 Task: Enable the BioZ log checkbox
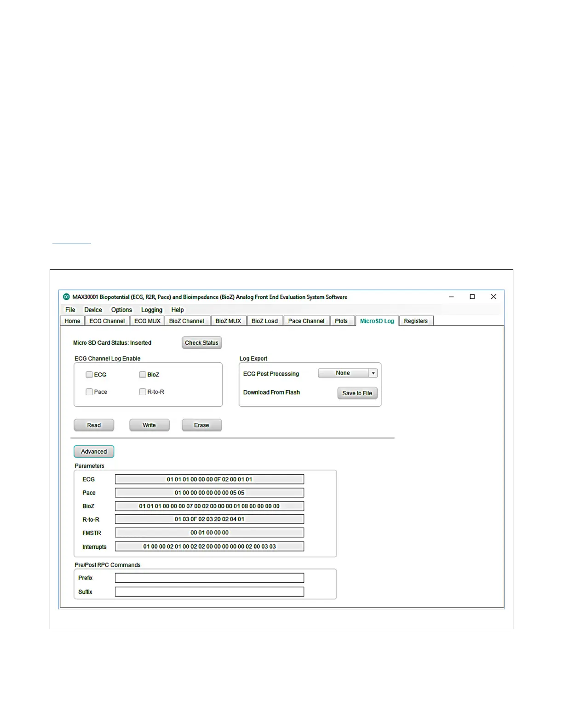coord(143,375)
